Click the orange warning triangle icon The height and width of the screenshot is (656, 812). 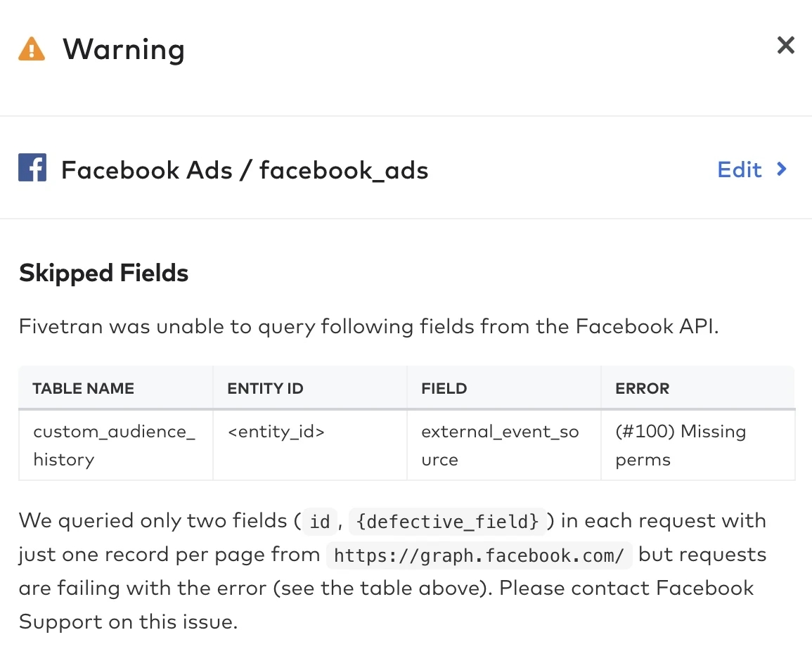pyautogui.click(x=32, y=49)
